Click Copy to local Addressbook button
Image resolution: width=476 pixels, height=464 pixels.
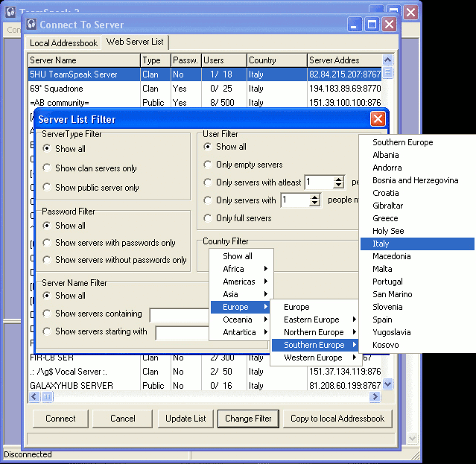tap(337, 419)
